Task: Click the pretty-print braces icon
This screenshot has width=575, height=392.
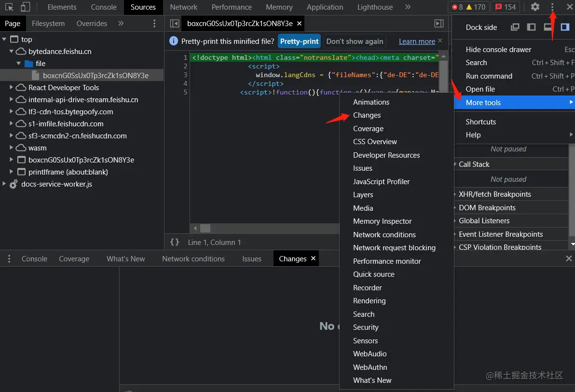Action: [175, 242]
